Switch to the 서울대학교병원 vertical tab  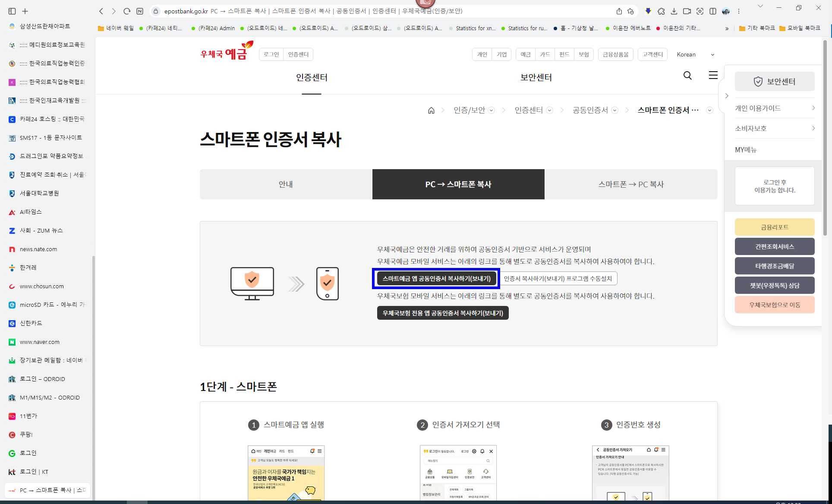[47, 193]
